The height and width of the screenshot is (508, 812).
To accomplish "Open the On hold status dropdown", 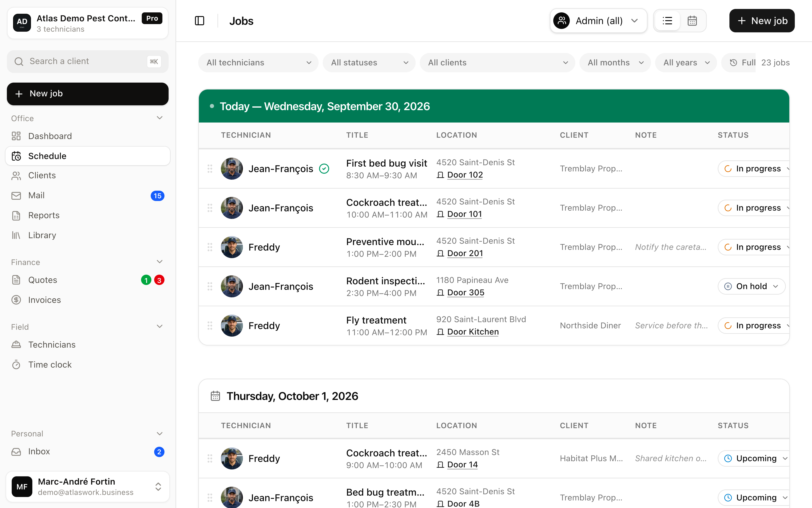I will pos(751,286).
